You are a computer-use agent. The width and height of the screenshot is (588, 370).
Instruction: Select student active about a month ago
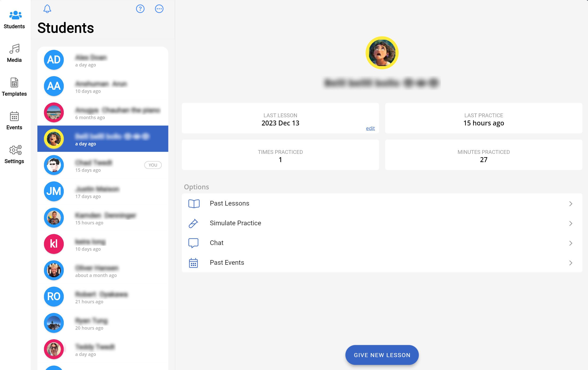coord(103,270)
